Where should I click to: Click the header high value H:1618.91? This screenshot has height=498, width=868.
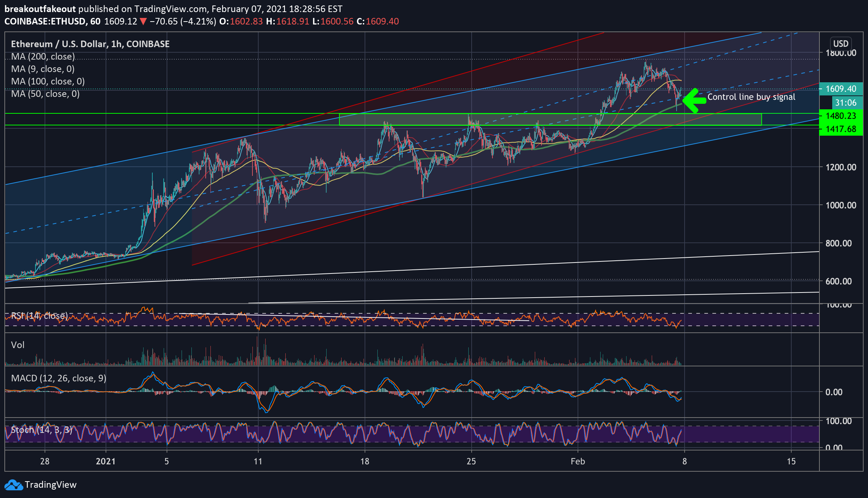point(288,22)
